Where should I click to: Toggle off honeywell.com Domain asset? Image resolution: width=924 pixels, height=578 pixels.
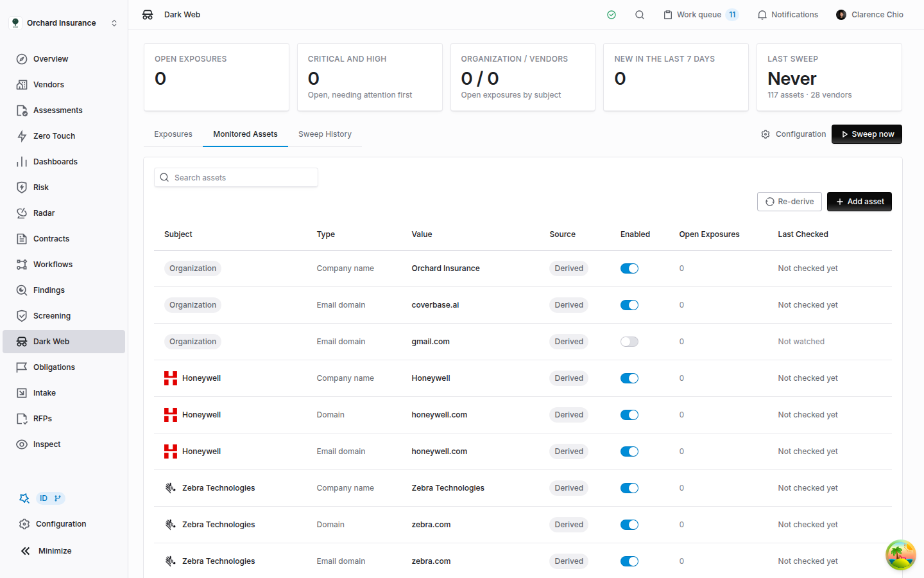(629, 415)
